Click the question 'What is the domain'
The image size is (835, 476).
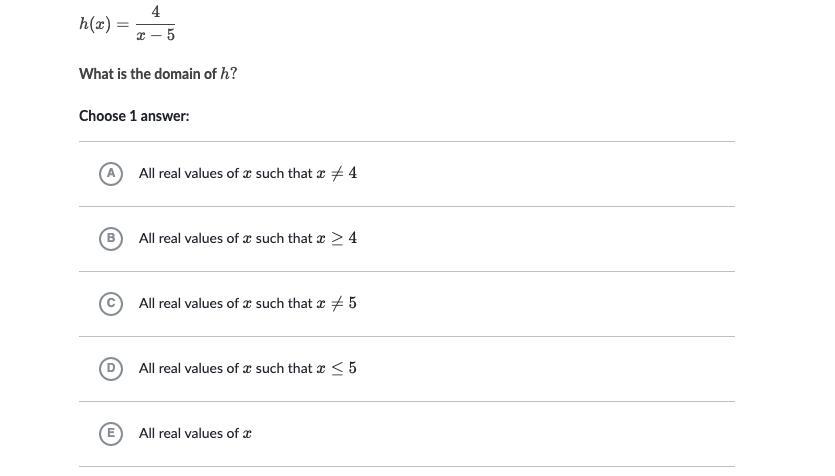tap(148, 74)
